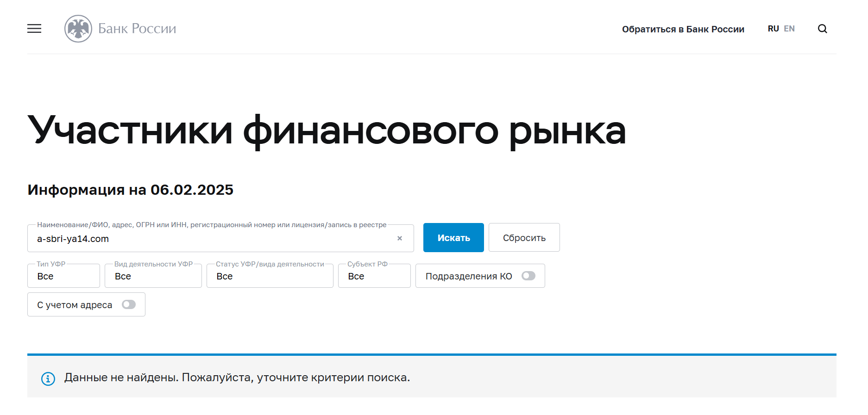The image size is (868, 415).
Task: Open site search via magnifier icon
Action: [822, 29]
